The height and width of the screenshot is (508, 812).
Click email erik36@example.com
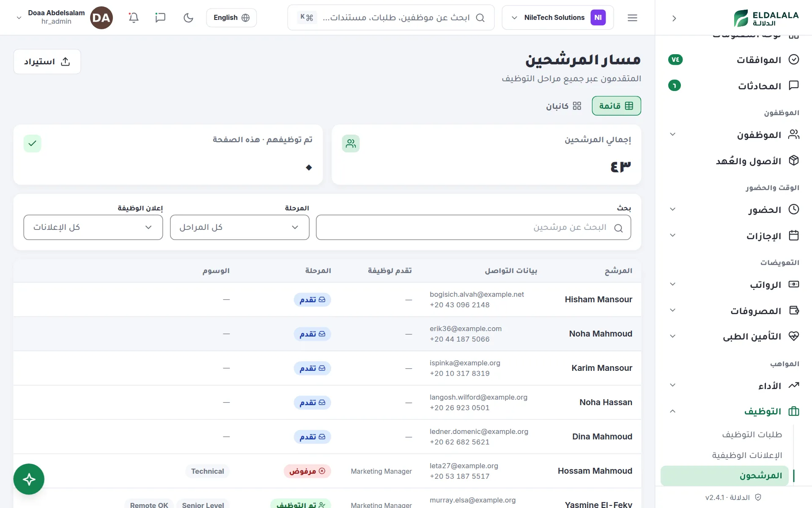[x=466, y=329]
